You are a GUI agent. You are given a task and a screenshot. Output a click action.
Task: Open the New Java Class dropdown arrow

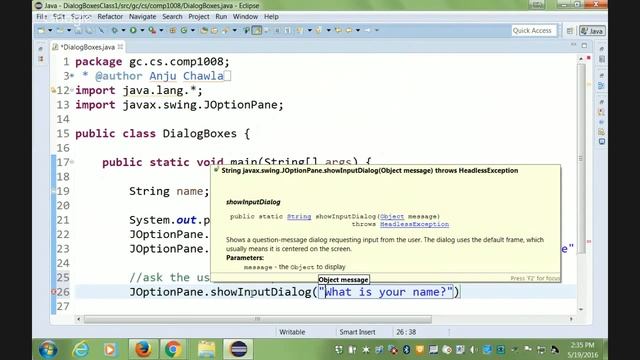point(193,30)
